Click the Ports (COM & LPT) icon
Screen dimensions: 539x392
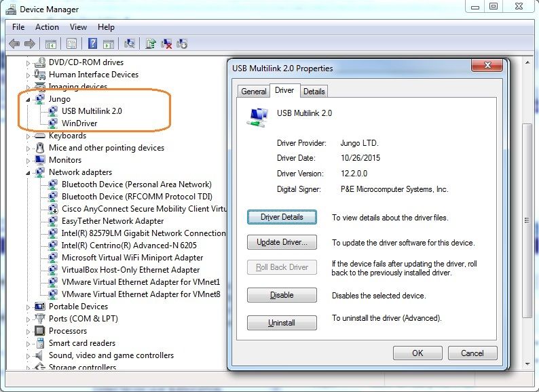(40, 319)
